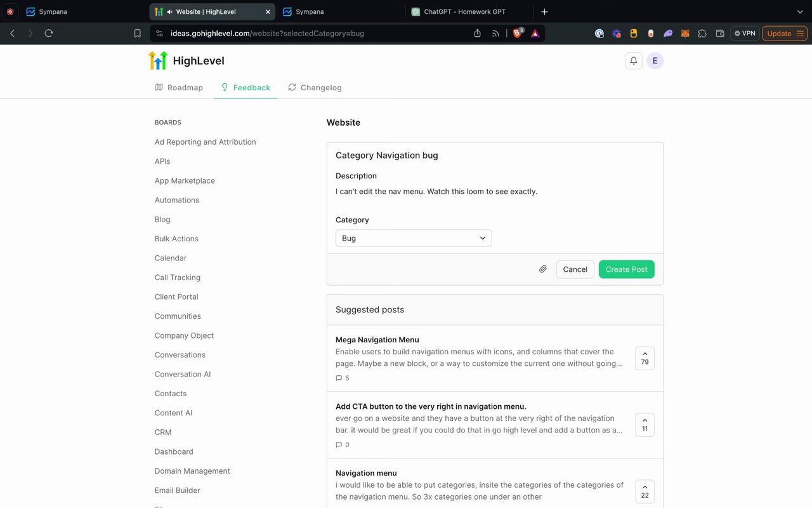
Task: Click the Brave Rewards triangle icon
Action: 535,33
